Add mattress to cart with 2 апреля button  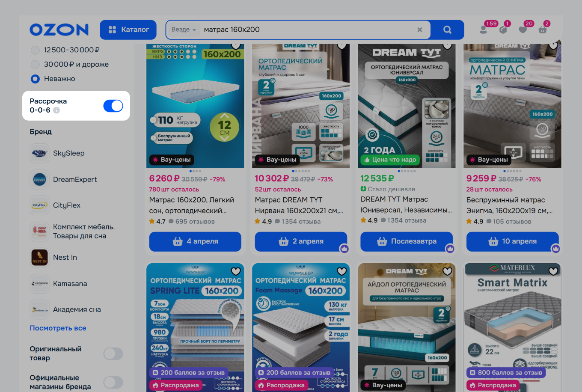coord(301,241)
